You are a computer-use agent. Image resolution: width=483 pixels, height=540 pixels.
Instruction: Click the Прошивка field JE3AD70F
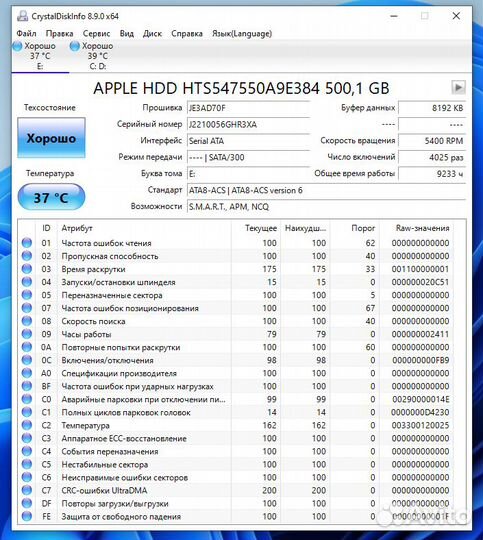248,108
